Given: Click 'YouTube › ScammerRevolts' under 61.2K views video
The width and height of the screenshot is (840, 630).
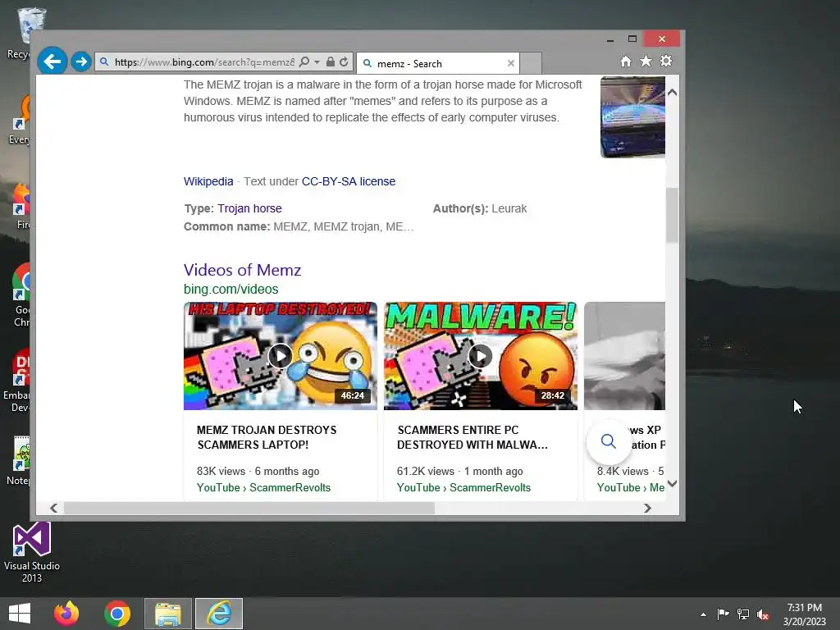Looking at the screenshot, I should point(464,487).
